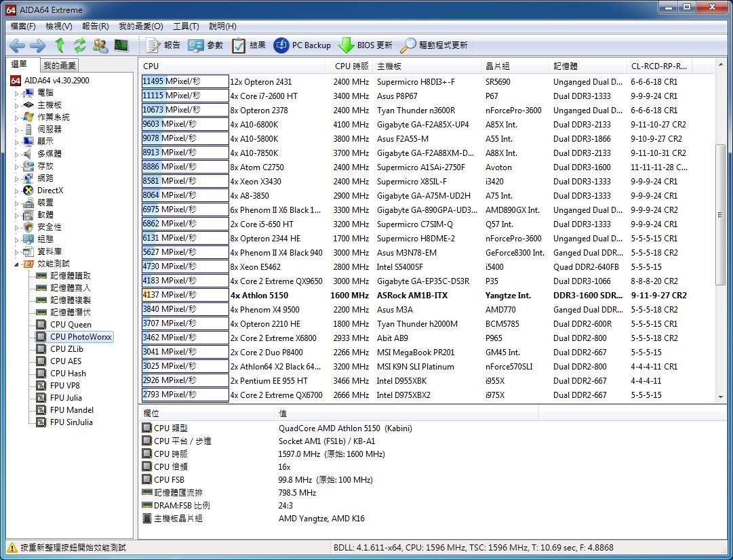The width and height of the screenshot is (733, 560).
Task: Expand the 主機板 tree node
Action: [16, 105]
